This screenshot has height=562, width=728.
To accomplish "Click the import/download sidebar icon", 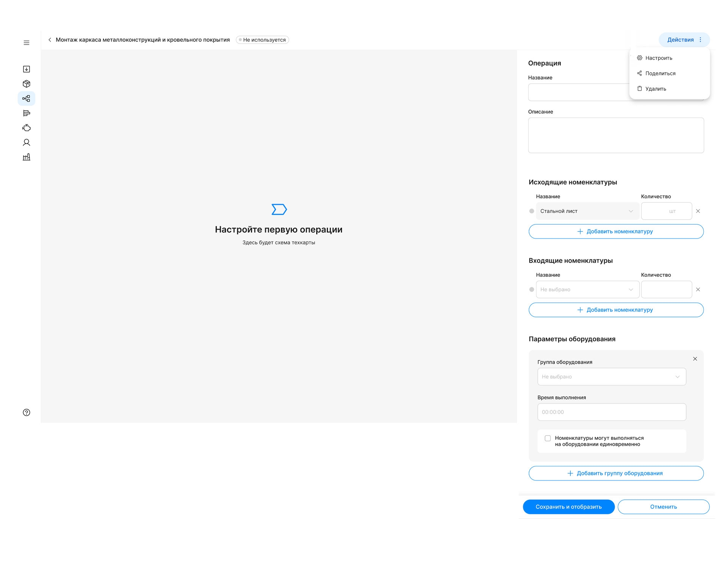I will (x=27, y=69).
